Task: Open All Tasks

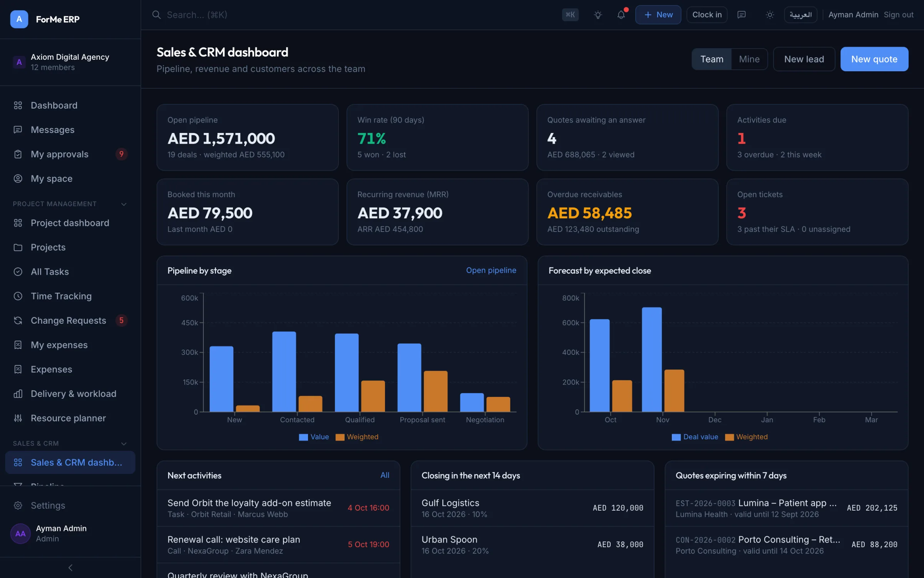Action: pos(70,272)
